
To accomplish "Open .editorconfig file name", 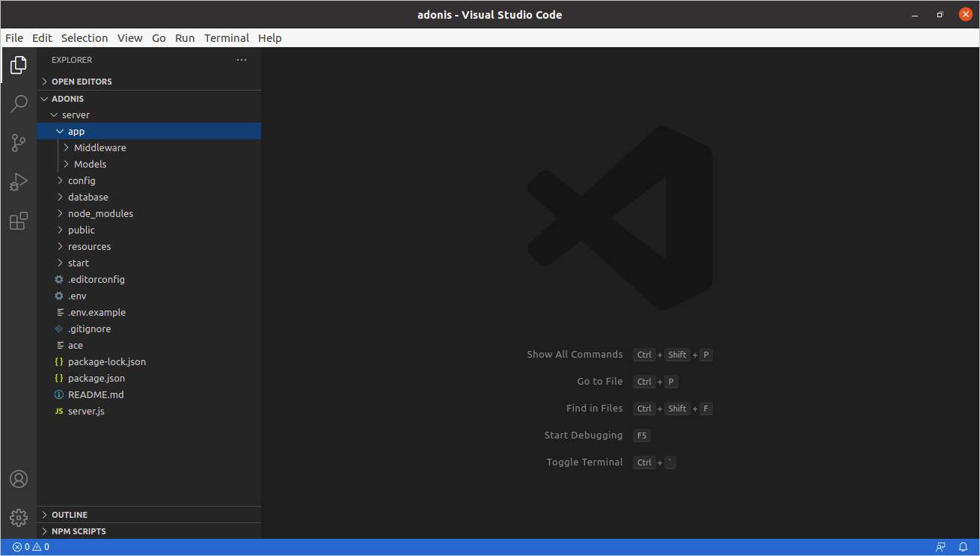I will 97,279.
